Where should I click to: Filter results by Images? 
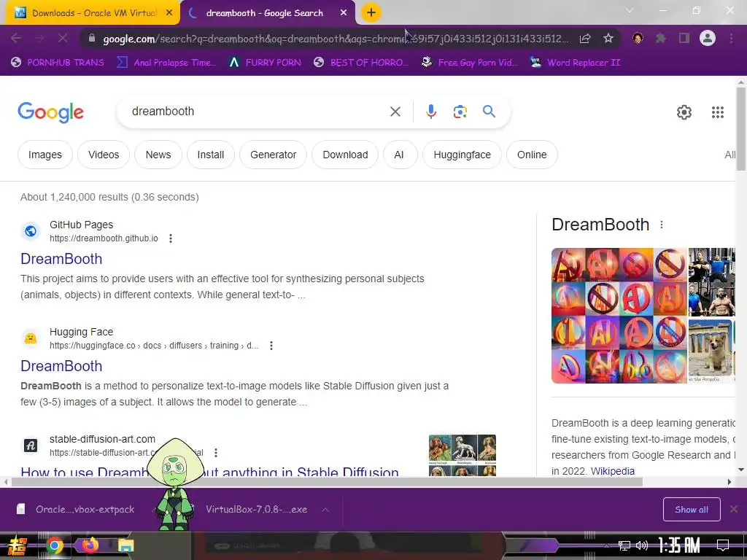click(44, 155)
